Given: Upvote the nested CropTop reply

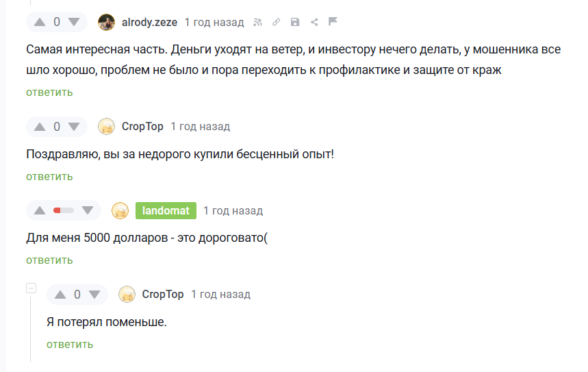Looking at the screenshot, I should (60, 295).
